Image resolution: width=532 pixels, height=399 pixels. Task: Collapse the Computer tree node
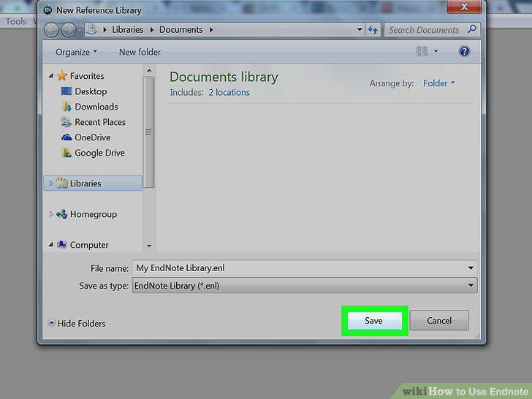(51, 245)
